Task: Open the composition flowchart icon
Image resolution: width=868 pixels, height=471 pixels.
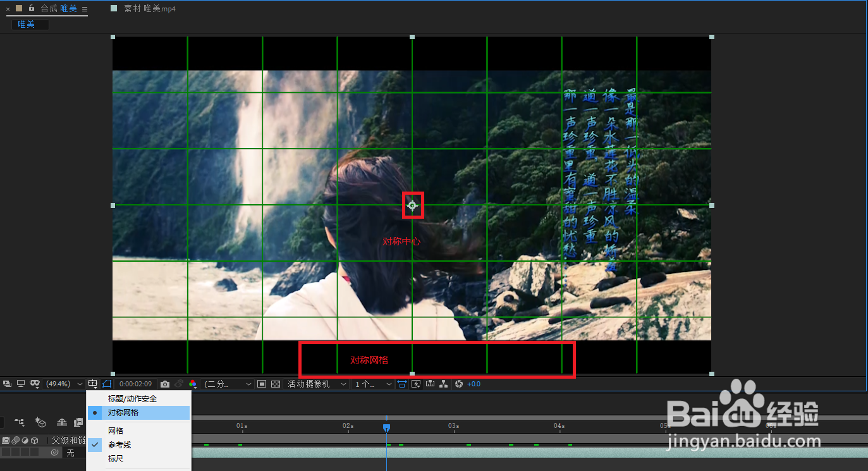Action: click(444, 384)
